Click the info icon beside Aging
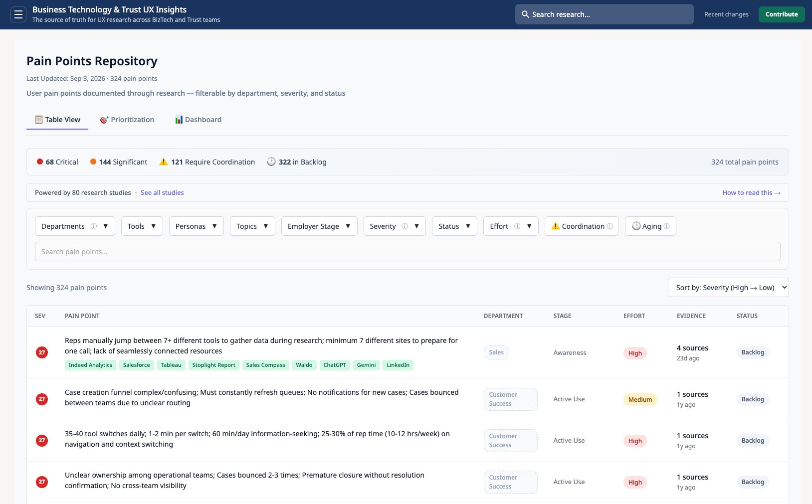The width and height of the screenshot is (812, 504). tap(667, 226)
